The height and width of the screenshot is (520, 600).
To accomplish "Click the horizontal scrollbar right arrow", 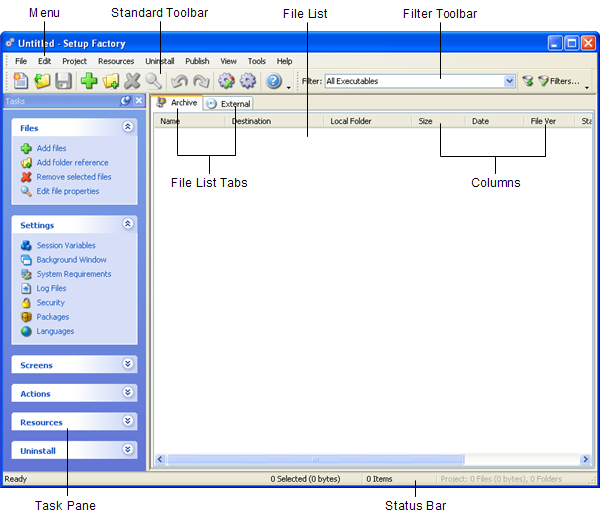I will [x=586, y=459].
